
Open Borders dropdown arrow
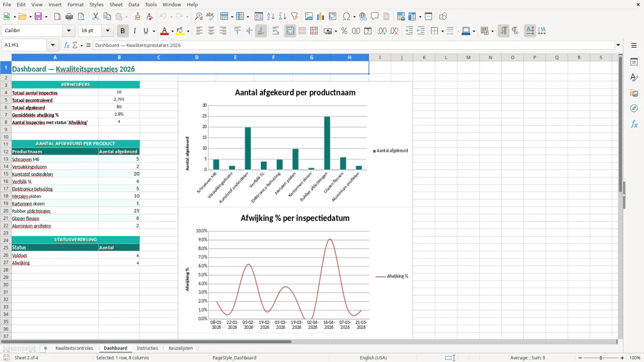(x=442, y=31)
